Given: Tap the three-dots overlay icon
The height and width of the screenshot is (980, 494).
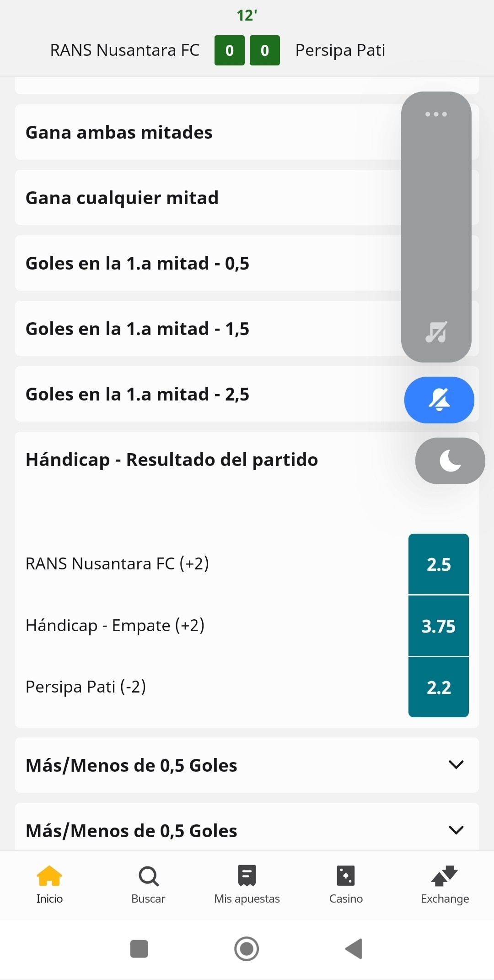Looking at the screenshot, I should (x=436, y=114).
